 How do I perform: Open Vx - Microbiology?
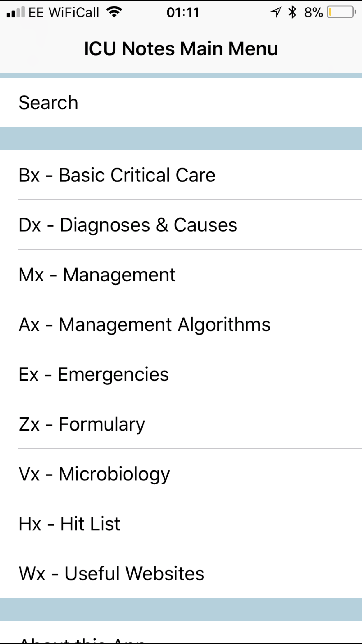point(181,474)
